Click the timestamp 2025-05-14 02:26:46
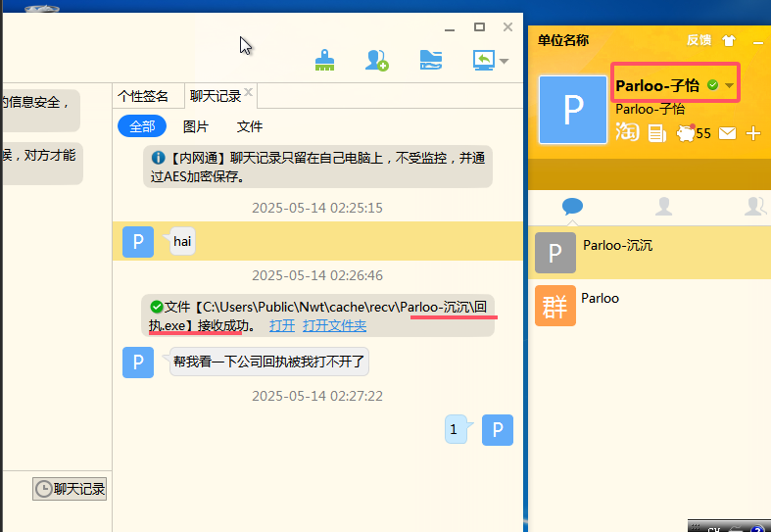 317,275
